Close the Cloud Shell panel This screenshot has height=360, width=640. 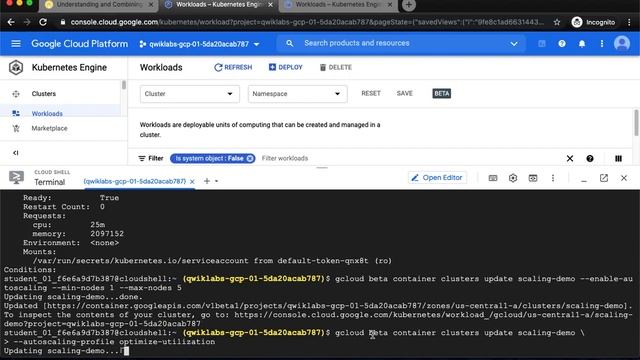[x=624, y=178]
